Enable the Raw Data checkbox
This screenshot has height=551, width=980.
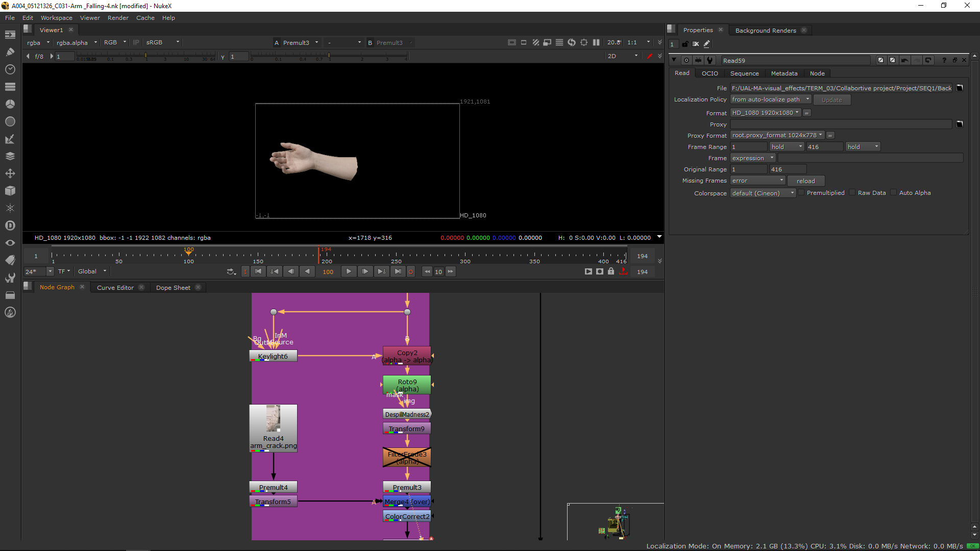tap(852, 193)
